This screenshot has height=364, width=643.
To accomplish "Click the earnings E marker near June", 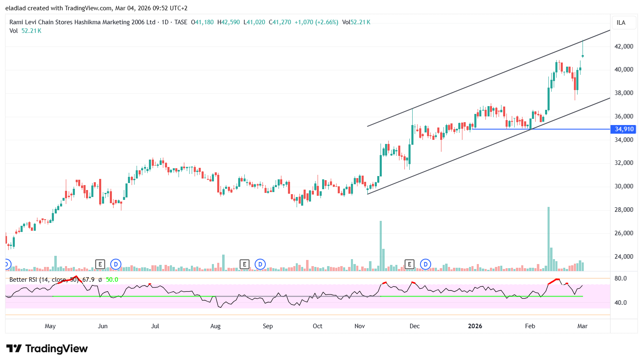I will 100,264.
